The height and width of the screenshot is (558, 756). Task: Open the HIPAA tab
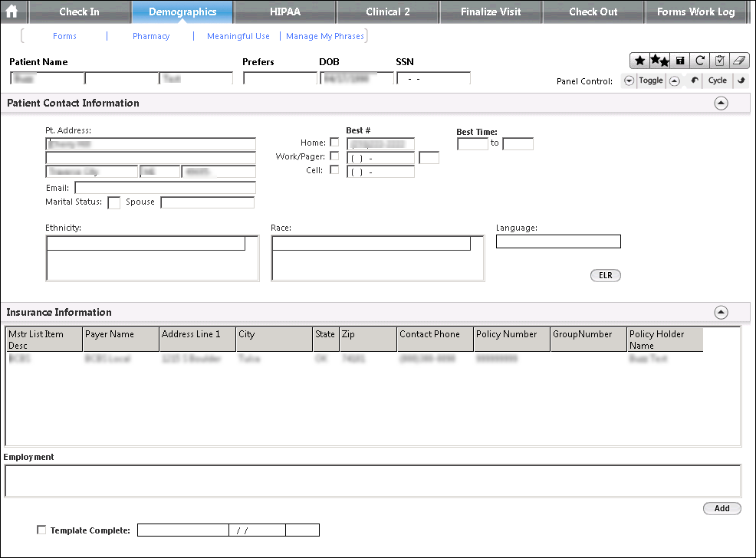[x=285, y=11]
